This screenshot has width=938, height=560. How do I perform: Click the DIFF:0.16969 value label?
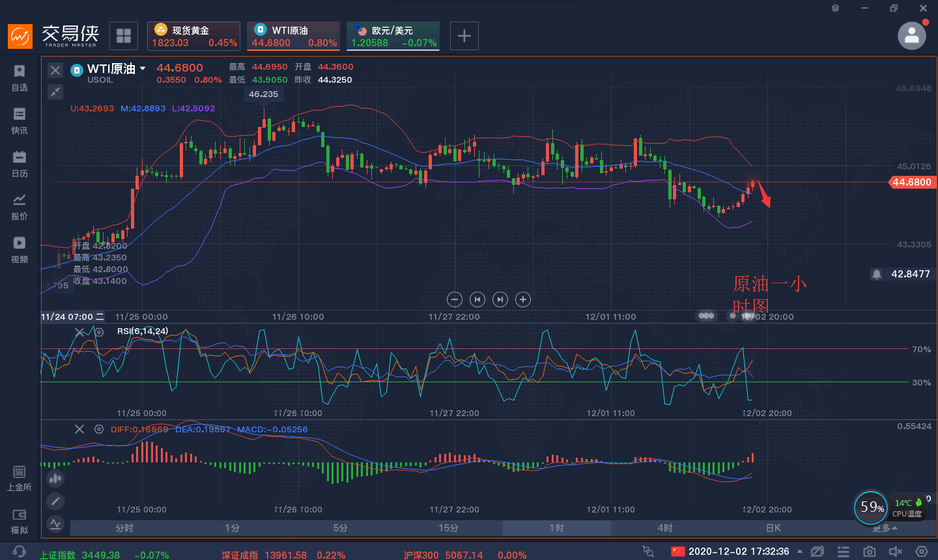pos(139,430)
